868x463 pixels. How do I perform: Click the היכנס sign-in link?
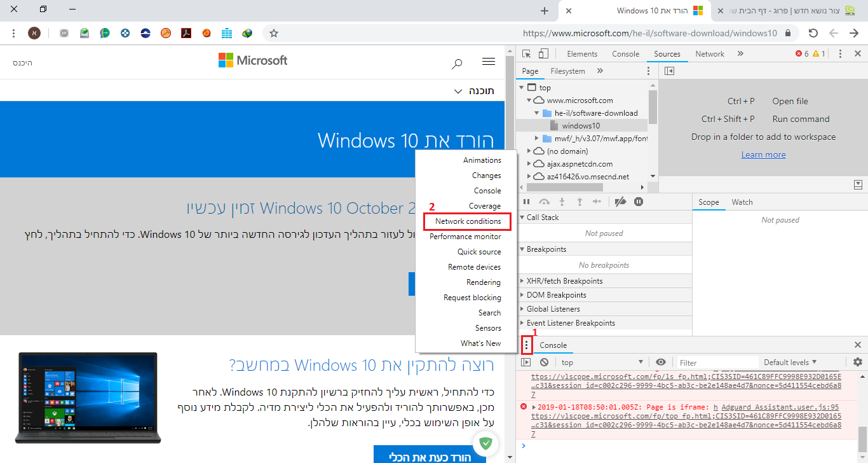pos(22,62)
